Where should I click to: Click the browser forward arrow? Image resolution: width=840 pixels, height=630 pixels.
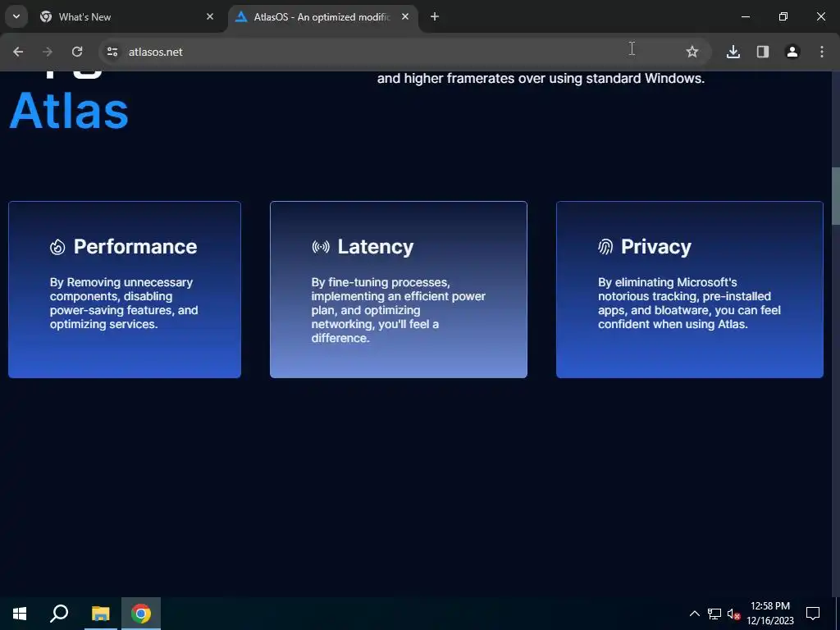point(48,52)
